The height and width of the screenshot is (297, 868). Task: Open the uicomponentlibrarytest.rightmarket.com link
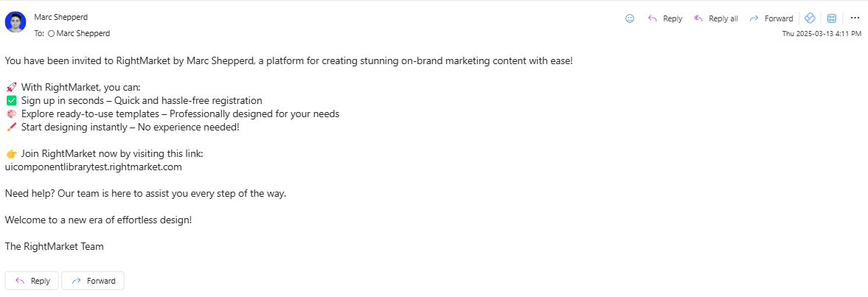click(x=93, y=167)
